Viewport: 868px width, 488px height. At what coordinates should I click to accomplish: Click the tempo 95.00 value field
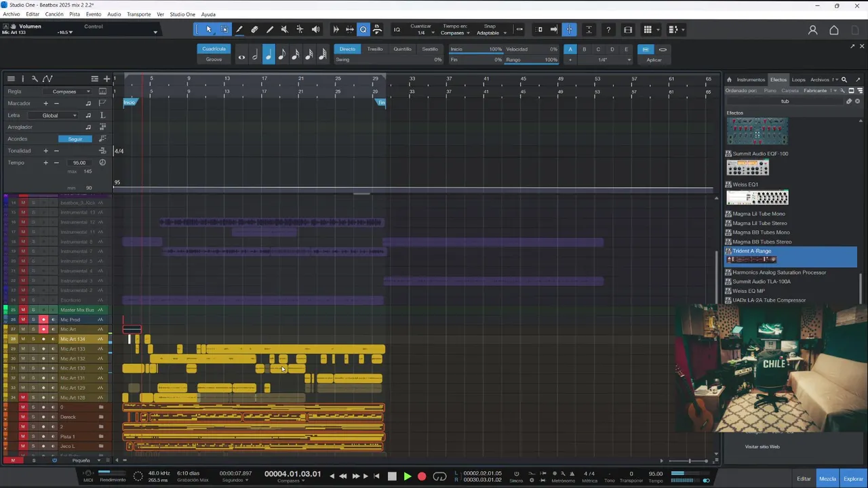point(79,163)
